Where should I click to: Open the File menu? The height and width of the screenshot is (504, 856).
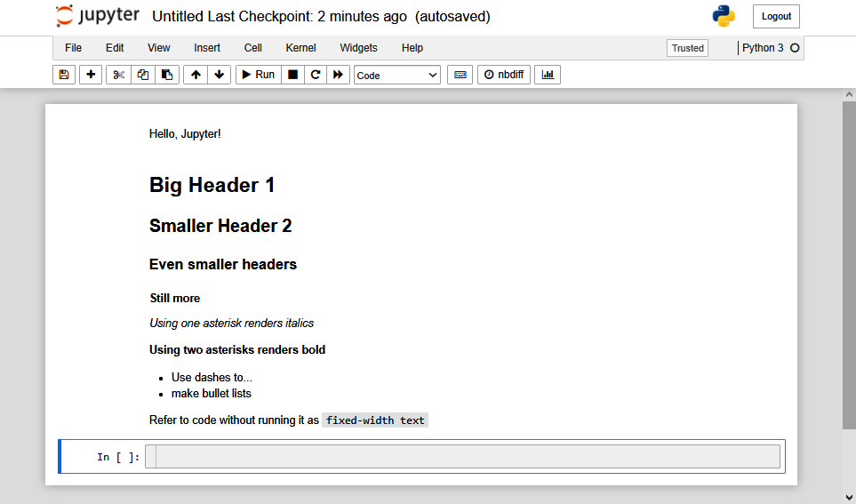73,48
